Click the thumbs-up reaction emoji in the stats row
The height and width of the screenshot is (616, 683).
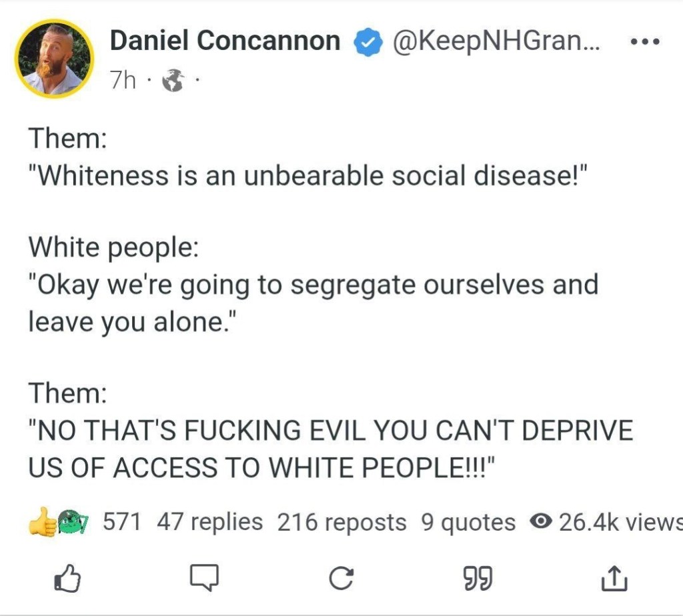tap(42, 522)
